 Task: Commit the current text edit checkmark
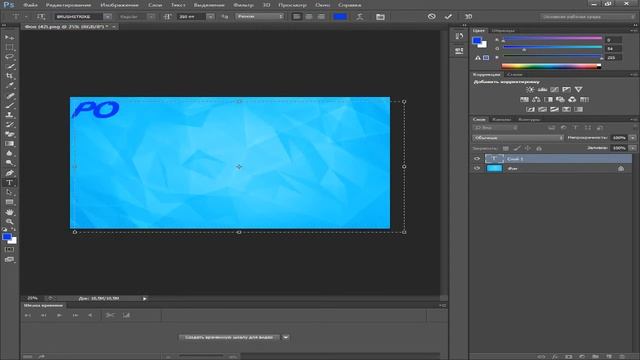click(x=448, y=17)
